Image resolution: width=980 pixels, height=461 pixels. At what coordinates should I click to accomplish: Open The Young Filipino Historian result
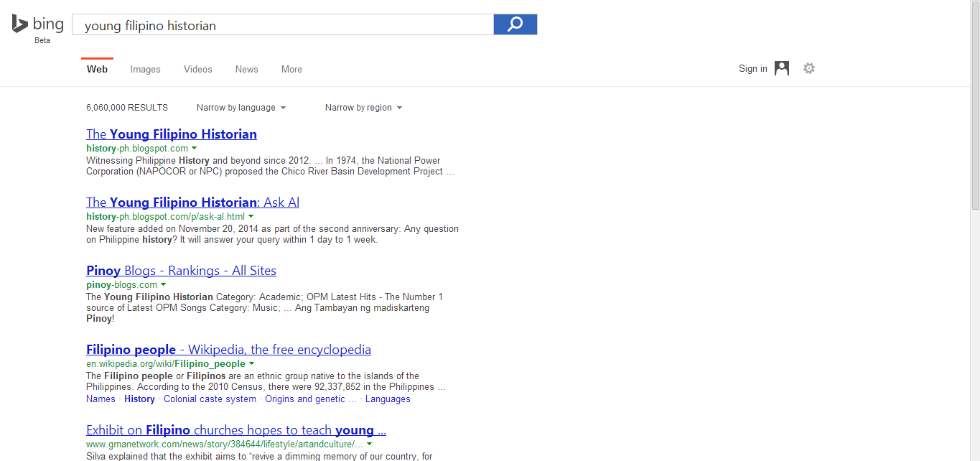(172, 134)
